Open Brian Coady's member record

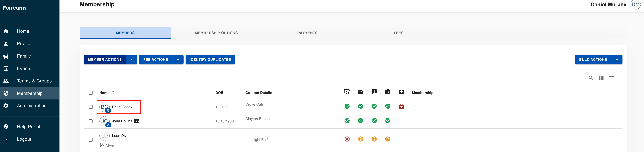[x=122, y=107]
